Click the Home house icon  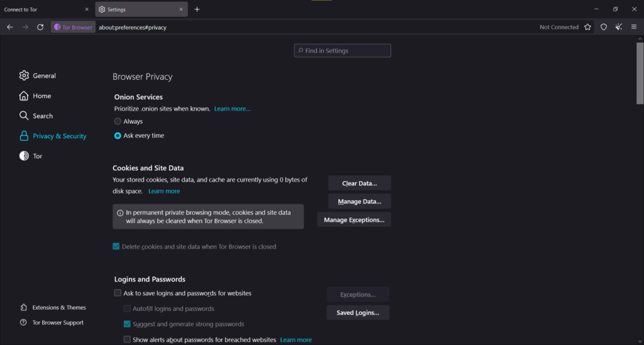click(x=24, y=96)
